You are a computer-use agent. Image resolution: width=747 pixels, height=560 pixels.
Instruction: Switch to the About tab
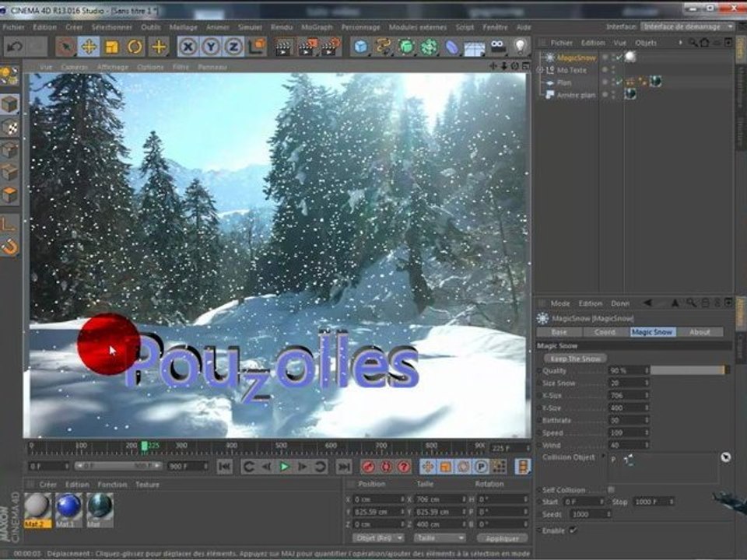coord(700,332)
